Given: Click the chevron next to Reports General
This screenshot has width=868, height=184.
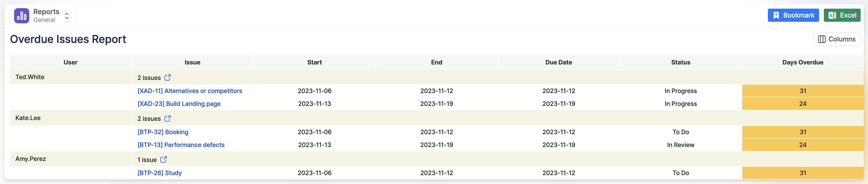Looking at the screenshot, I should click(x=67, y=15).
